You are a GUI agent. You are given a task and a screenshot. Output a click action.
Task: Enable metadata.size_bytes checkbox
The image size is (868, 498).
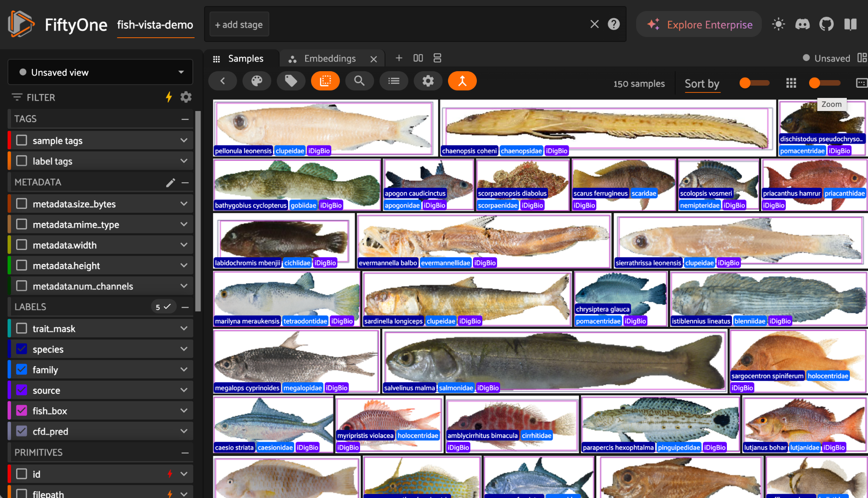click(x=22, y=204)
